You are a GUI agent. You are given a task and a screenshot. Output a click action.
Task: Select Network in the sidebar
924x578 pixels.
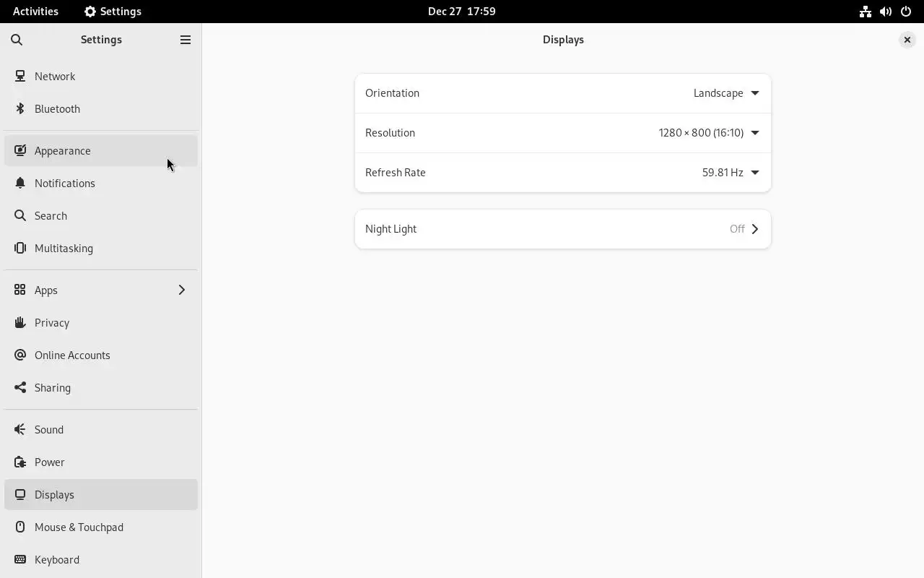[x=101, y=76]
